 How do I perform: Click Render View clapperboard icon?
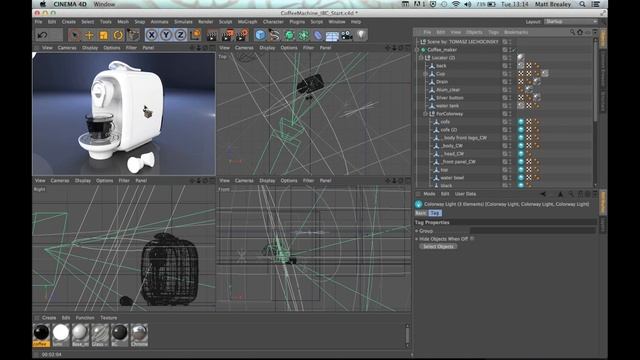[212, 36]
